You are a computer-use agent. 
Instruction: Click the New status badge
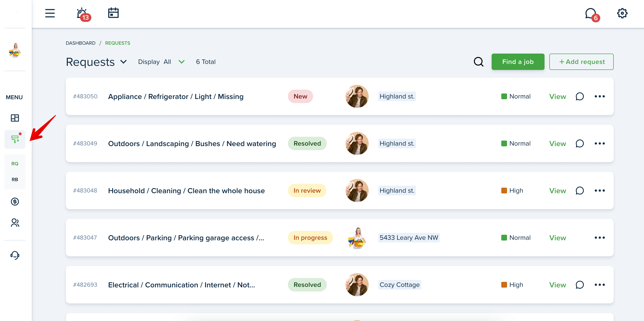[300, 96]
